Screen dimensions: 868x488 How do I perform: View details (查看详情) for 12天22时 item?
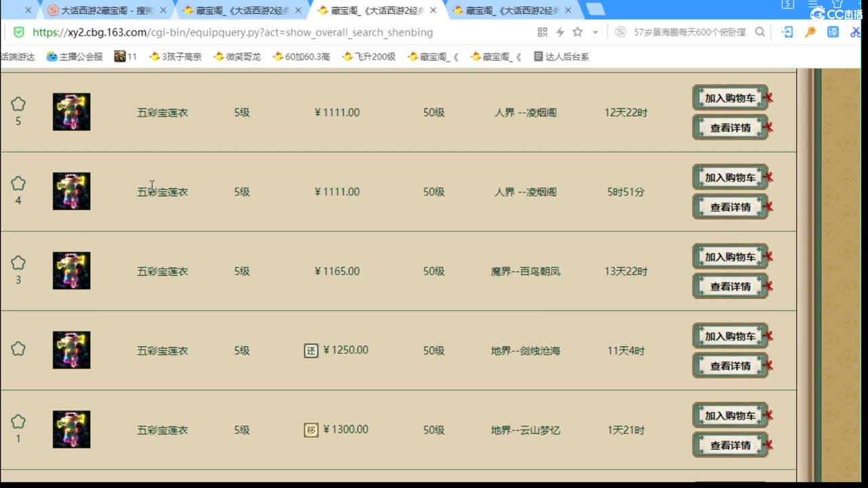click(730, 127)
